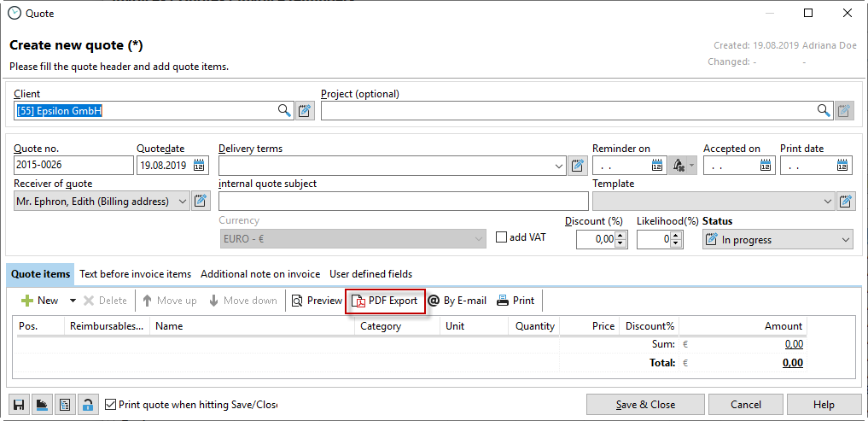
Task: Uncheck Print quote when hitting Save/Close
Action: (x=110, y=405)
